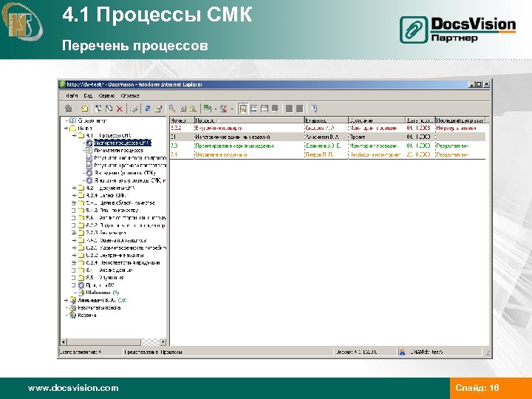Click the Корзина recycle bin icon
The width and height of the screenshot is (532, 399).
pyautogui.click(x=72, y=316)
